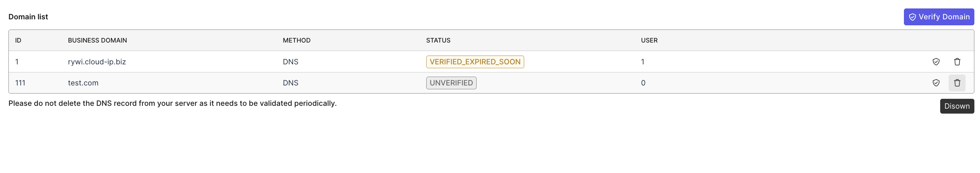This screenshot has width=980, height=173.
Task: Verify the rywi.cloud-ip.biz domain via shield icon
Action: pyautogui.click(x=936, y=62)
